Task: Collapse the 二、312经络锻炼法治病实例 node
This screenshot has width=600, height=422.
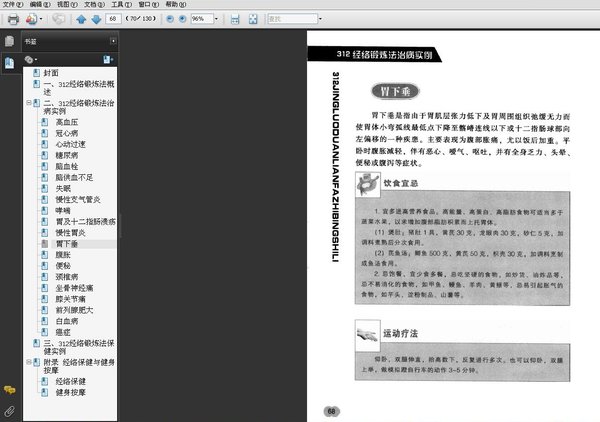Action: click(29, 103)
